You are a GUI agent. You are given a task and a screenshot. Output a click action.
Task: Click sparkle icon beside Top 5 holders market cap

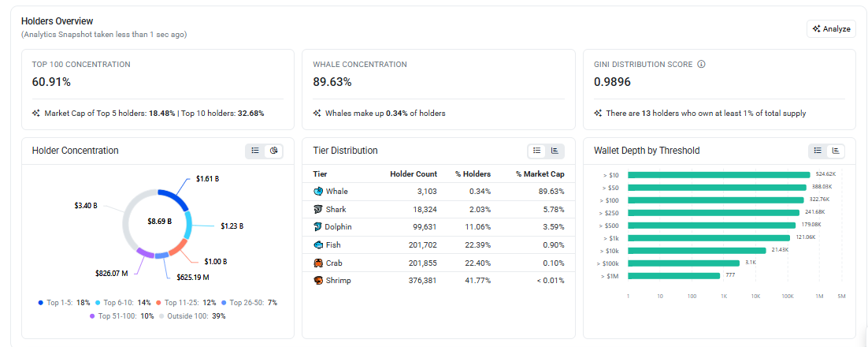(36, 113)
